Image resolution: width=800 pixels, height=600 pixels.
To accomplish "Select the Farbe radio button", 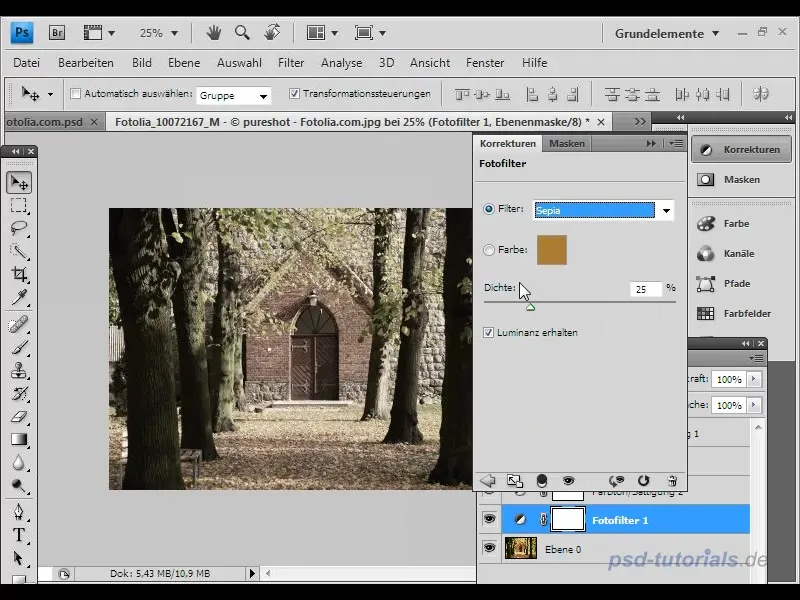I will (x=489, y=250).
